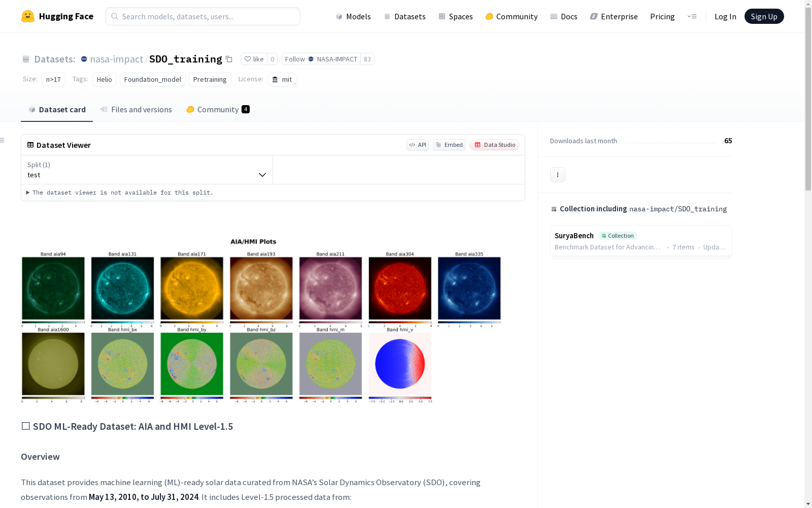Focus the search models, datasets, users field
The width and height of the screenshot is (812, 508).
(x=203, y=16)
